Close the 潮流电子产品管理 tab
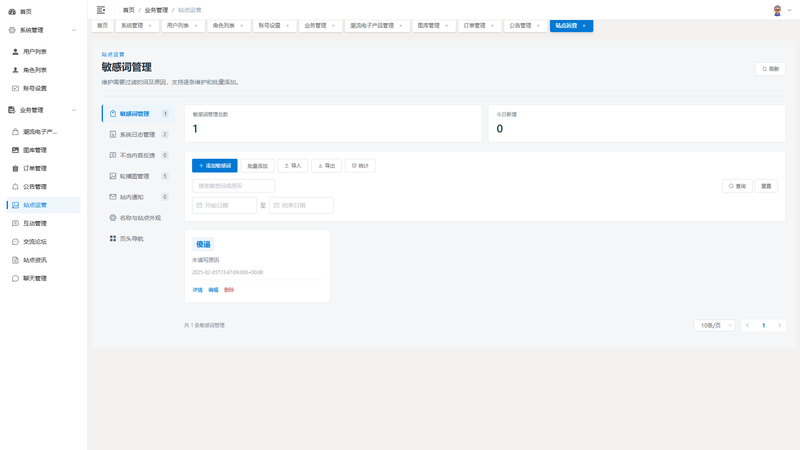Viewport: 800px width, 450px height. [x=401, y=26]
